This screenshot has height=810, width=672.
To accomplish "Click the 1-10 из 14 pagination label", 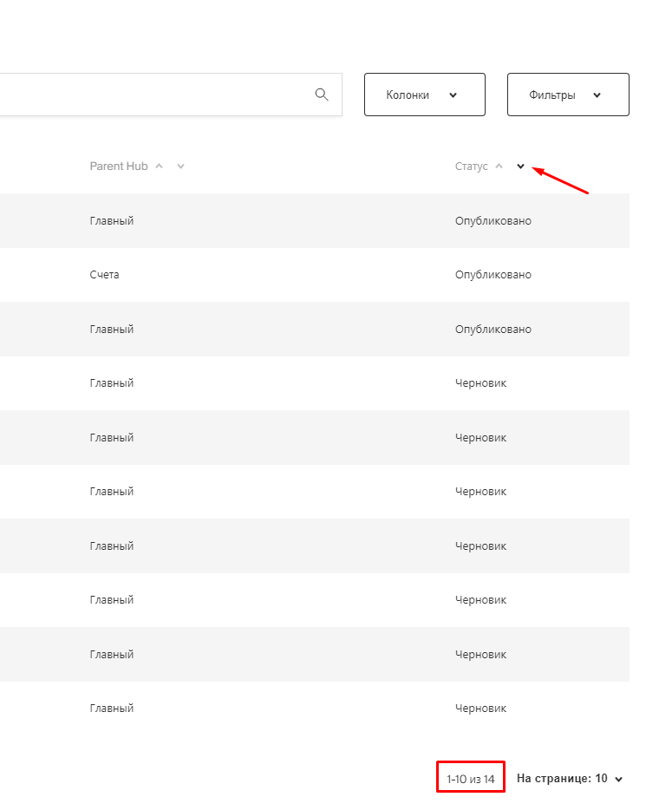I will 470,777.
